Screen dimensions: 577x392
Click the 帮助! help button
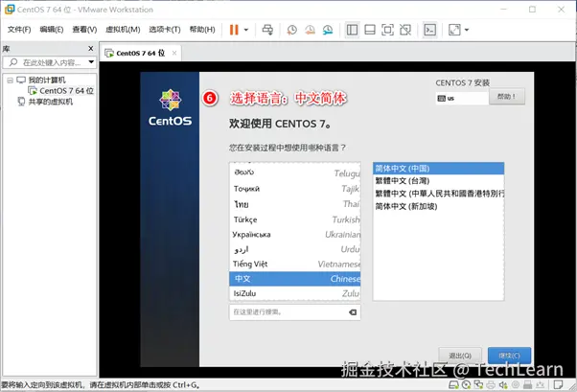coord(507,97)
